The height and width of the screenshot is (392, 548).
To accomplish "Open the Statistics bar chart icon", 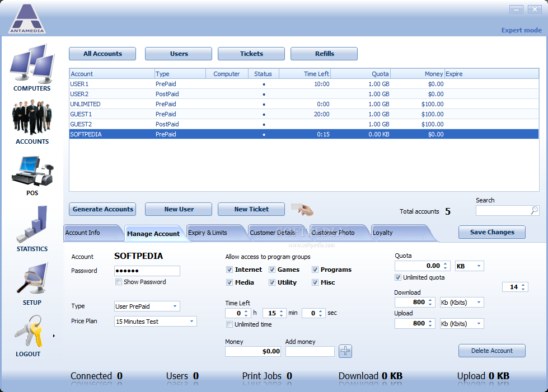I will point(32,224).
